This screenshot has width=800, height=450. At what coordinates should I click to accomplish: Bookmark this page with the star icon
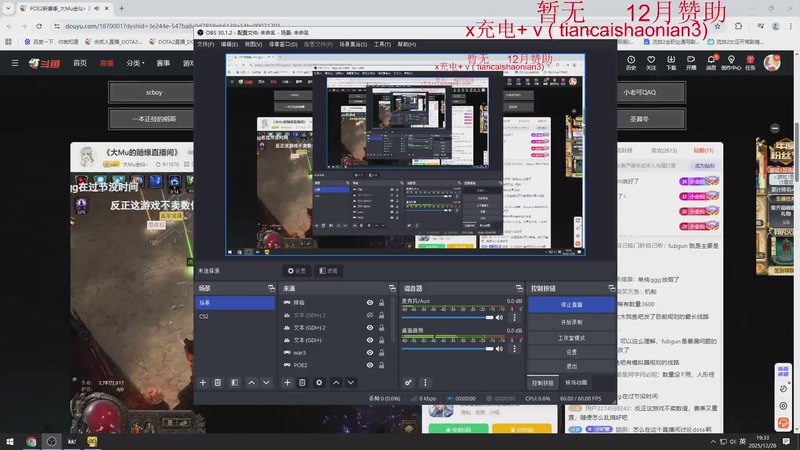pyautogui.click(x=717, y=26)
